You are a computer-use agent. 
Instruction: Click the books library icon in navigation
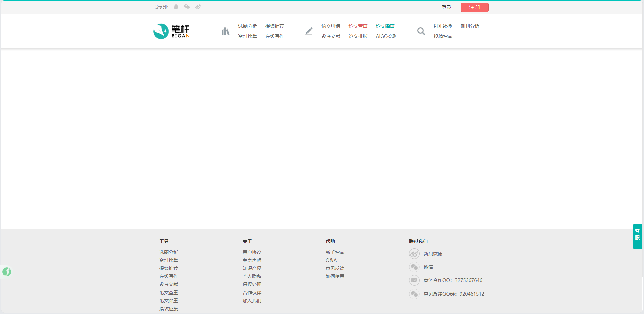click(x=225, y=32)
